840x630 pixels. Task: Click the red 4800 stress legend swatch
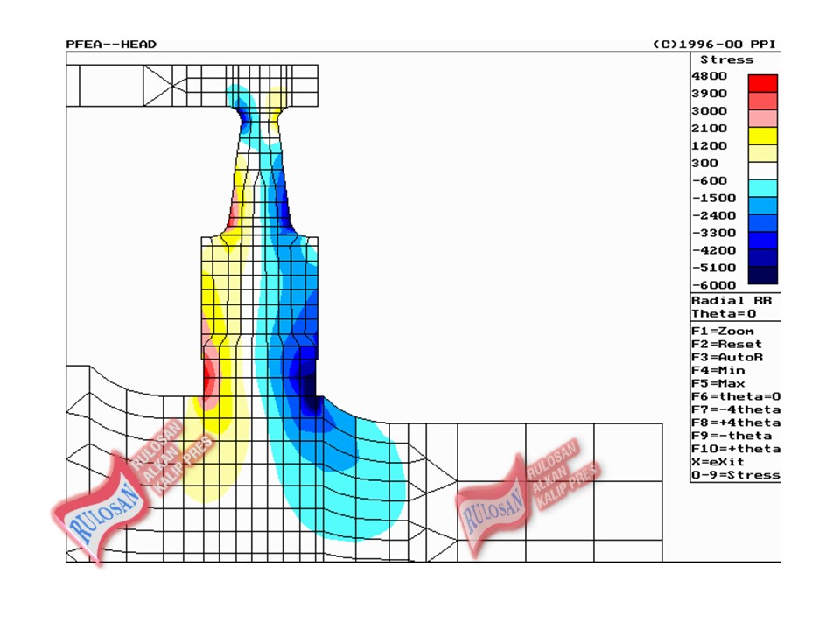pos(762,83)
